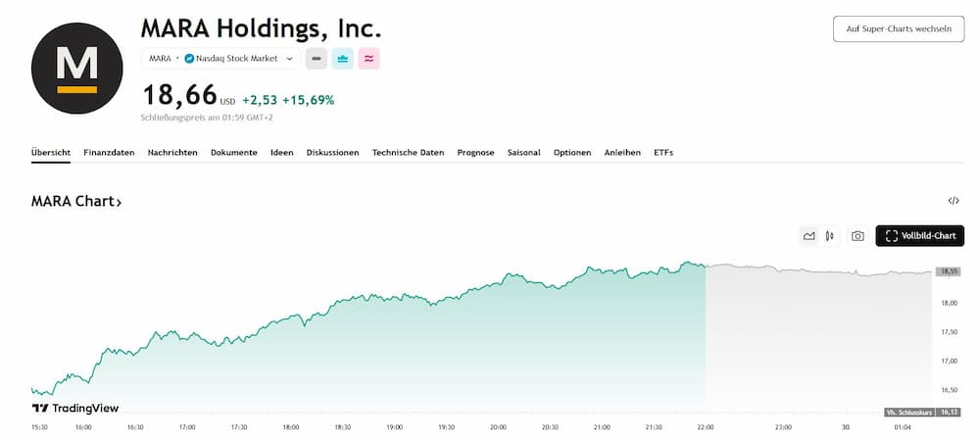Open the Optionen tab

click(x=572, y=153)
